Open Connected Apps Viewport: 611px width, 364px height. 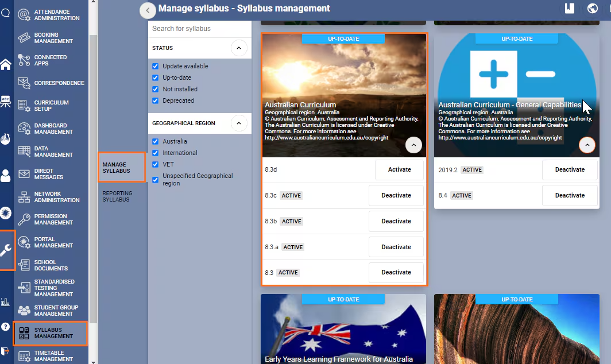click(51, 60)
